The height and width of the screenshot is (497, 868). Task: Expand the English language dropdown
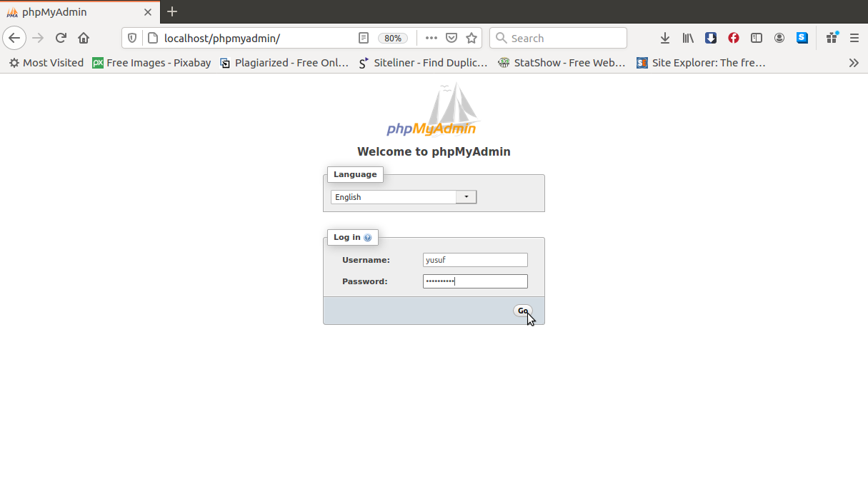point(403,197)
